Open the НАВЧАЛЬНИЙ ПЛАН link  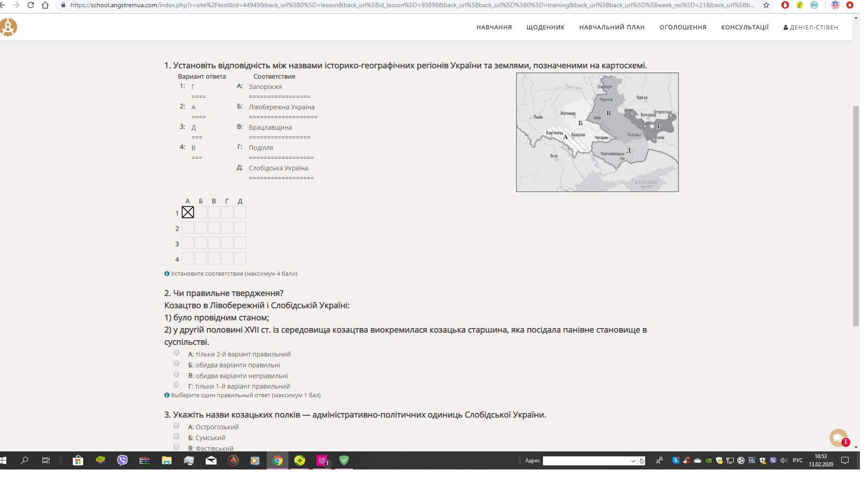612,27
